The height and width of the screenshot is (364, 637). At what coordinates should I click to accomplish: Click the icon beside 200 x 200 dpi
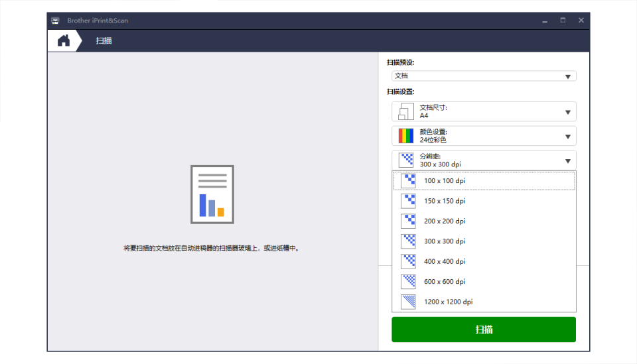(x=408, y=221)
